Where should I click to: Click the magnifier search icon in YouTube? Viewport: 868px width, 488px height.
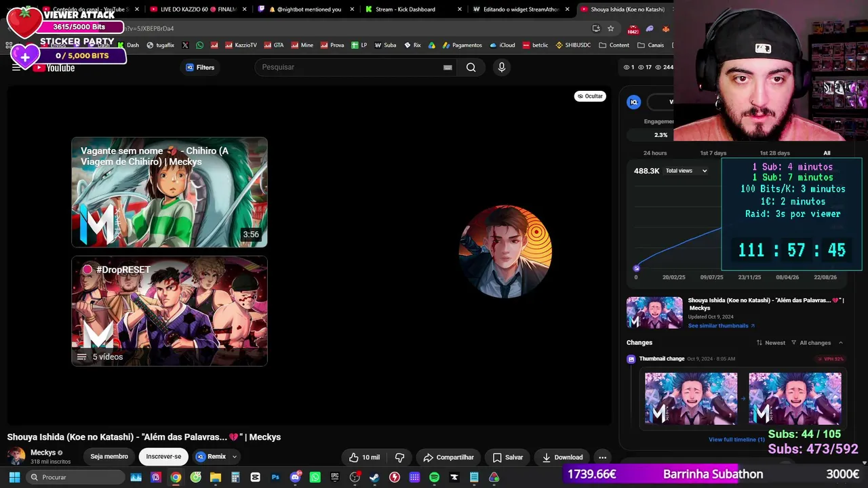click(471, 67)
